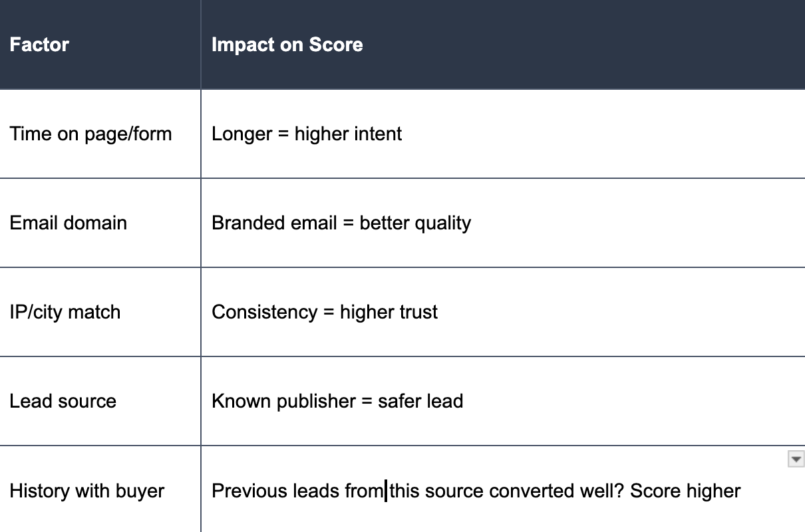The image size is (805, 532).
Task: Click the Longer = higher intent cell
Action: pos(503,134)
